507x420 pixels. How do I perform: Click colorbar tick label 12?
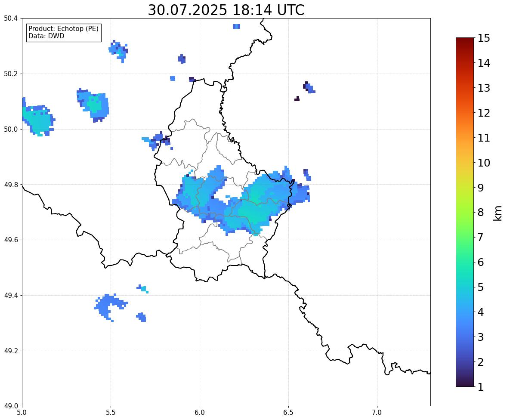coord(484,113)
